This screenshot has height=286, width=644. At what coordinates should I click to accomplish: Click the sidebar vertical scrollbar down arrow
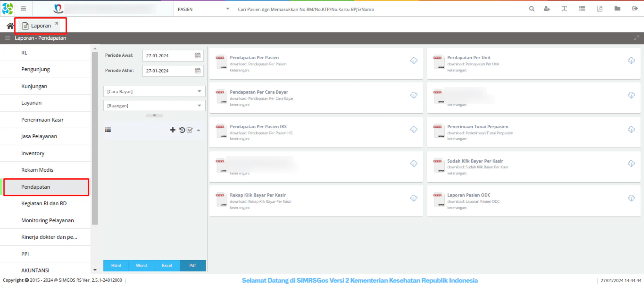95,270
